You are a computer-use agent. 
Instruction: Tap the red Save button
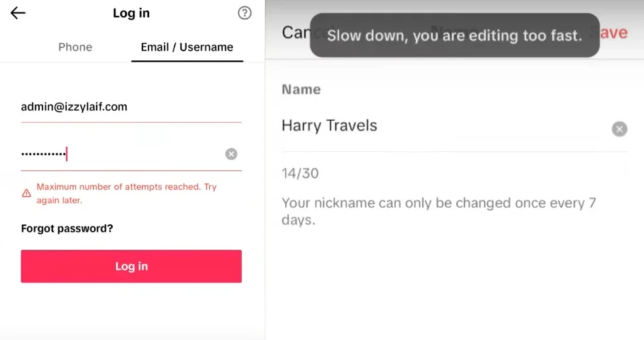tap(613, 33)
